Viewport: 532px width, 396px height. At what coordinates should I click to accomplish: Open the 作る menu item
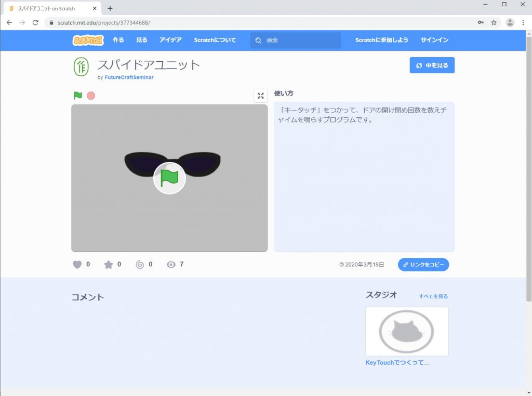coord(118,40)
